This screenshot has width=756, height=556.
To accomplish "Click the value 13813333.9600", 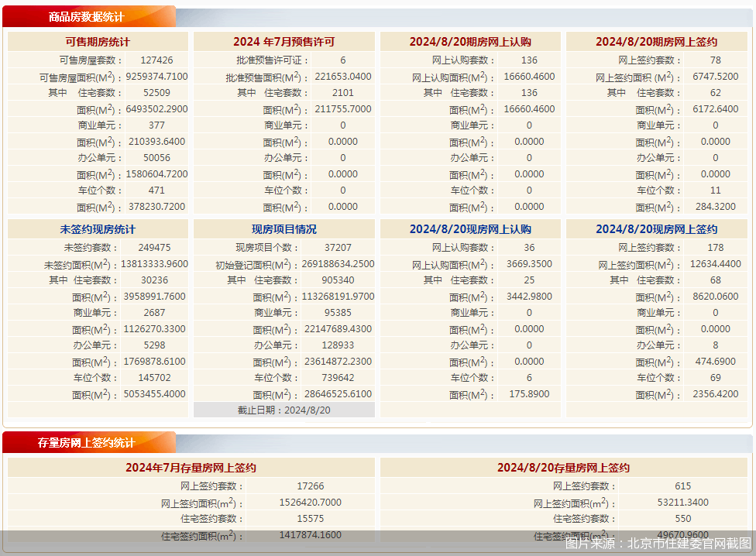I will 154,264.
